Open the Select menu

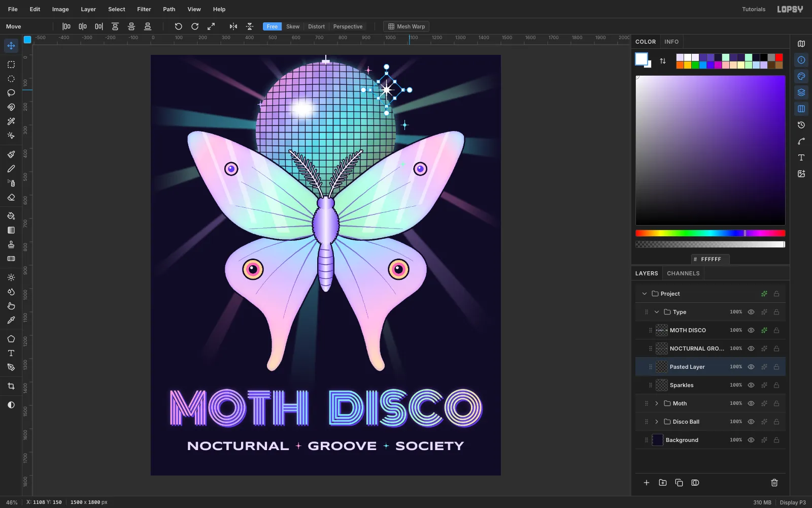click(x=117, y=9)
